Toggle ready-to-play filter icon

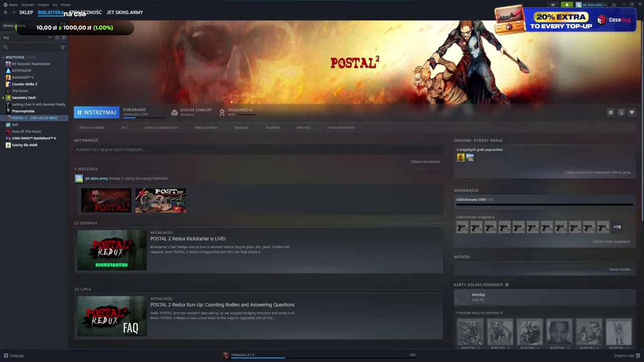pyautogui.click(x=64, y=38)
